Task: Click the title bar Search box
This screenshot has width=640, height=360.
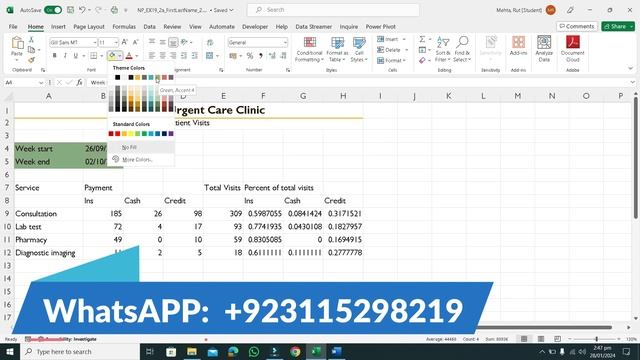Action: tap(333, 10)
